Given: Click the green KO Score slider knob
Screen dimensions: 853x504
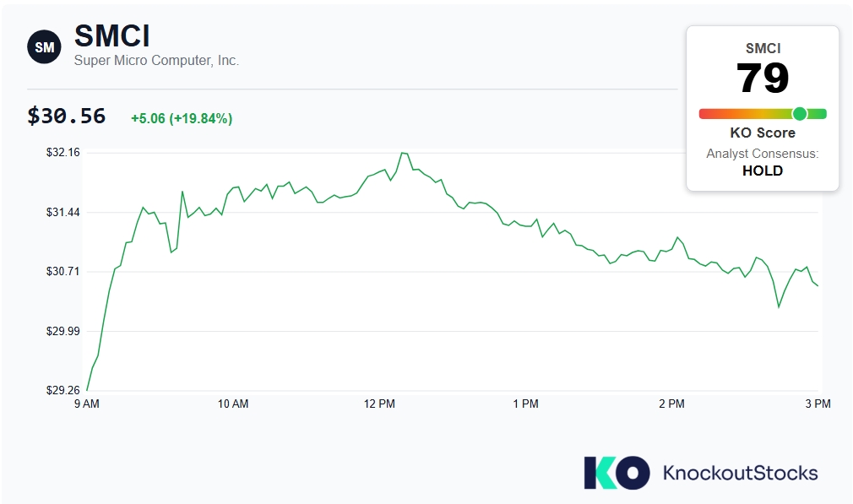Looking at the screenshot, I should (x=800, y=114).
